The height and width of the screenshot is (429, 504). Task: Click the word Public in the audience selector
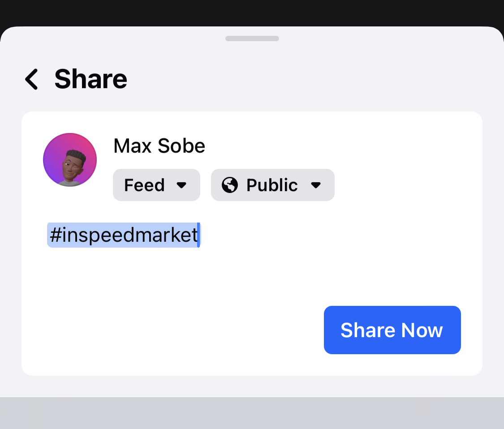[x=272, y=185]
